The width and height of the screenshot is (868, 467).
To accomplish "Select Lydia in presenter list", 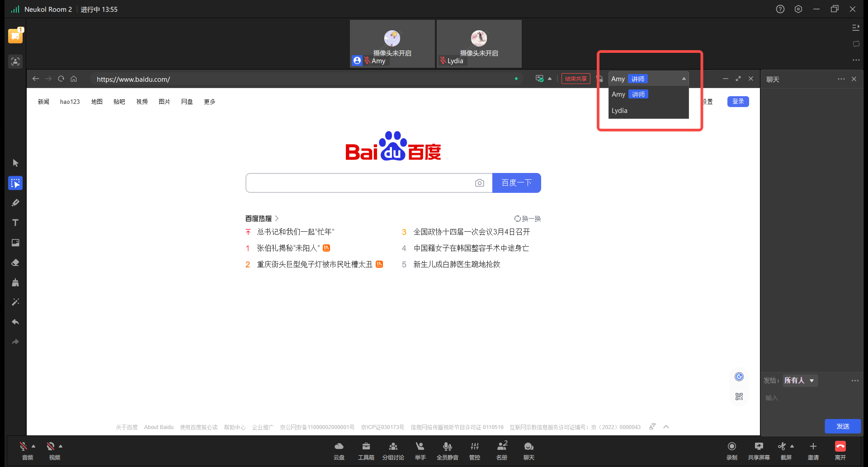I will (649, 111).
